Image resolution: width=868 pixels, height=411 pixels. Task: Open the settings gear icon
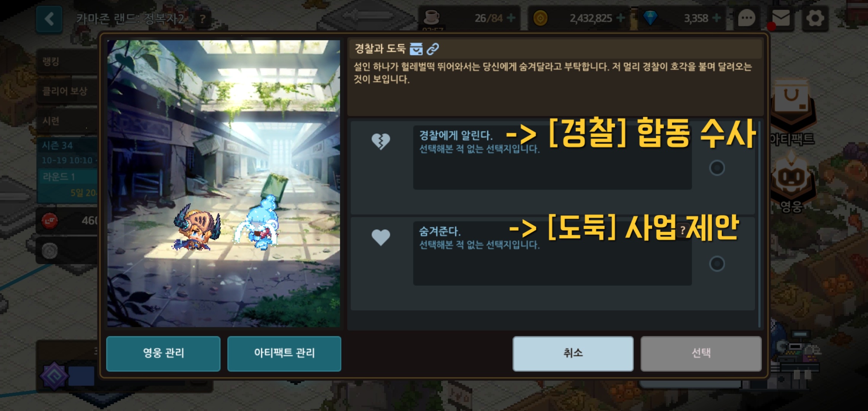click(x=815, y=18)
